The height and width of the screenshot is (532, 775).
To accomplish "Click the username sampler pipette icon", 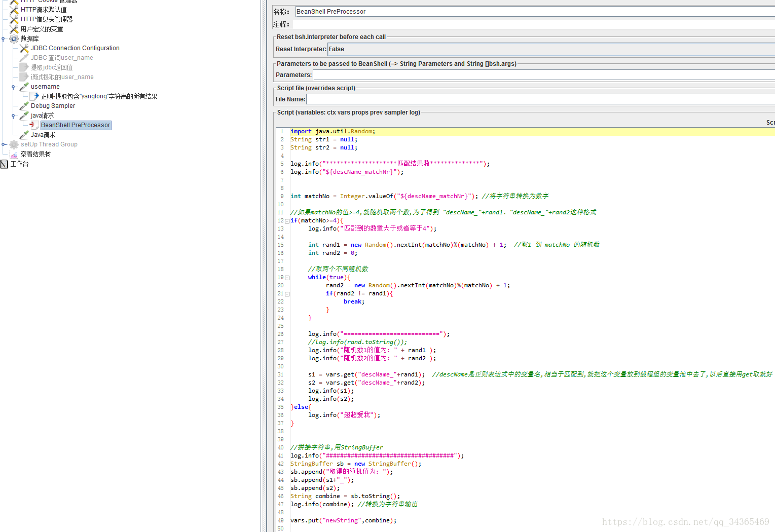I will [24, 87].
